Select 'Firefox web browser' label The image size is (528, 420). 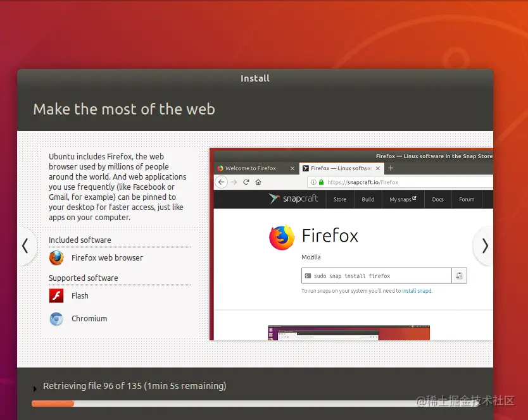[107, 258]
